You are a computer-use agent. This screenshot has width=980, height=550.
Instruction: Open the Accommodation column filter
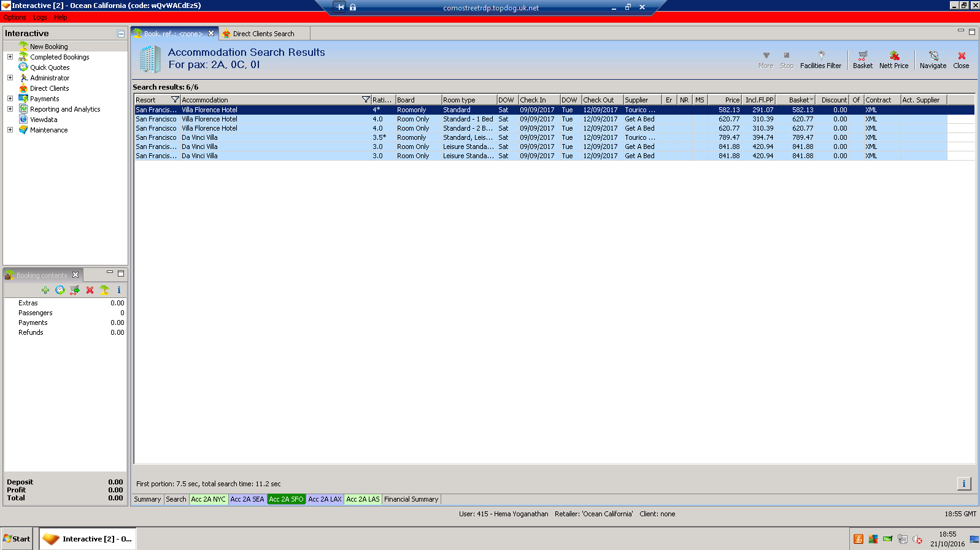pyautogui.click(x=366, y=100)
